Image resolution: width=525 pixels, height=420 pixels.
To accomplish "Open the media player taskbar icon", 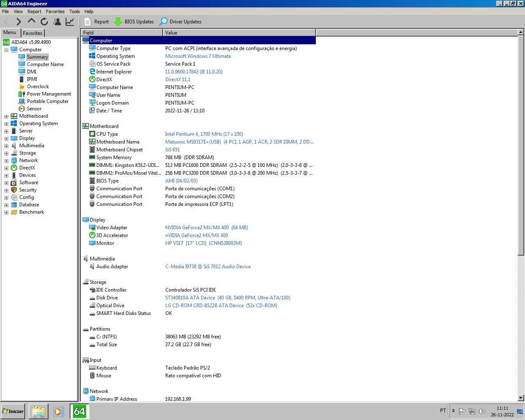I will 58,411.
